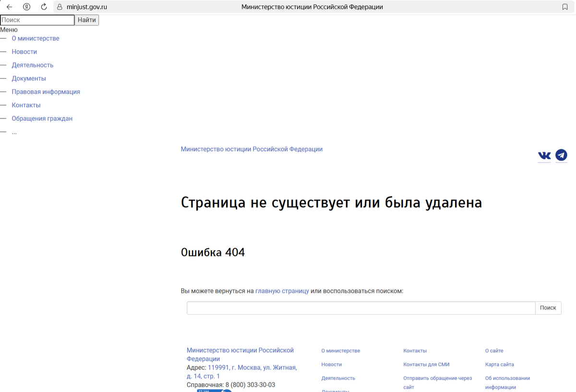This screenshot has height=392, width=576.
Task: Bookmark this page using the bookmark icon
Action: 565,7
